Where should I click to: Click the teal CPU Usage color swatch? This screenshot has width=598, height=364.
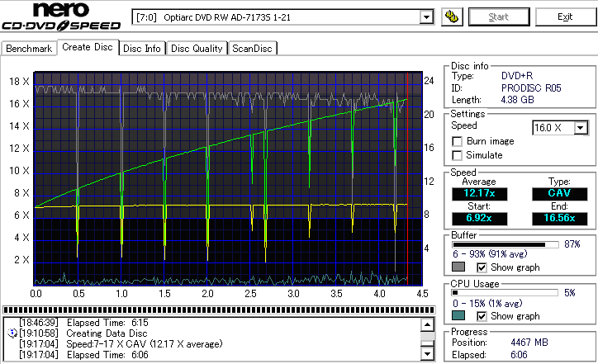458,315
